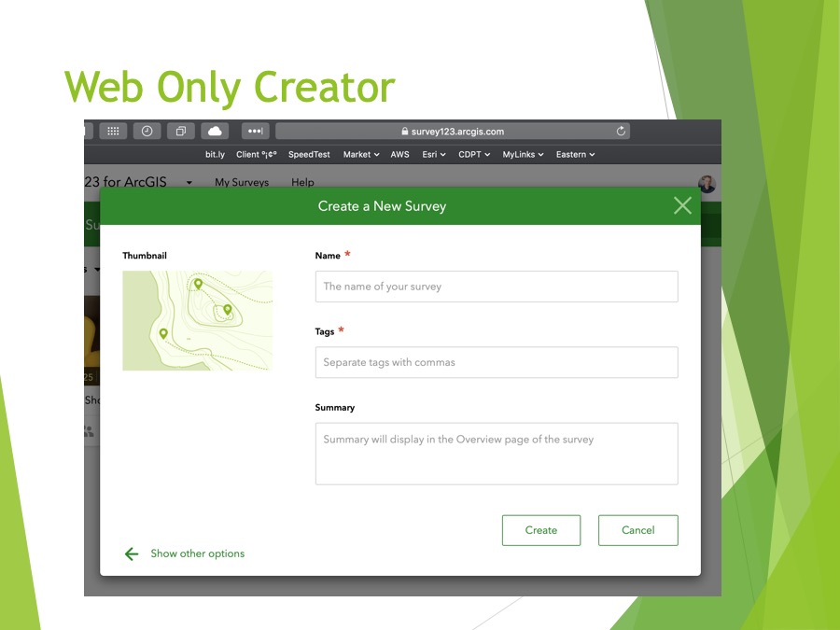840x630 pixels.
Task: Click the back arrow beside Show other options
Action: coord(132,553)
